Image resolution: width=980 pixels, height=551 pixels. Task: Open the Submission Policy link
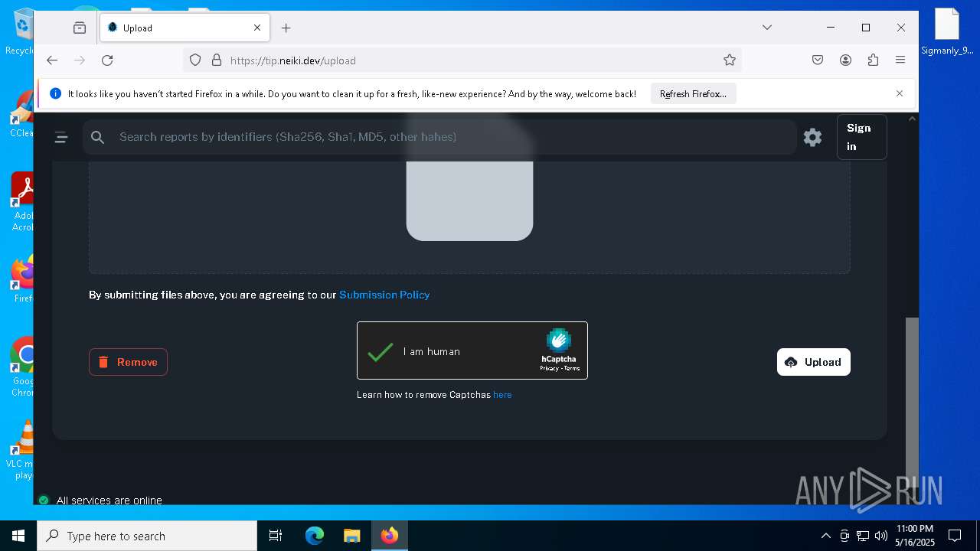[x=384, y=295]
